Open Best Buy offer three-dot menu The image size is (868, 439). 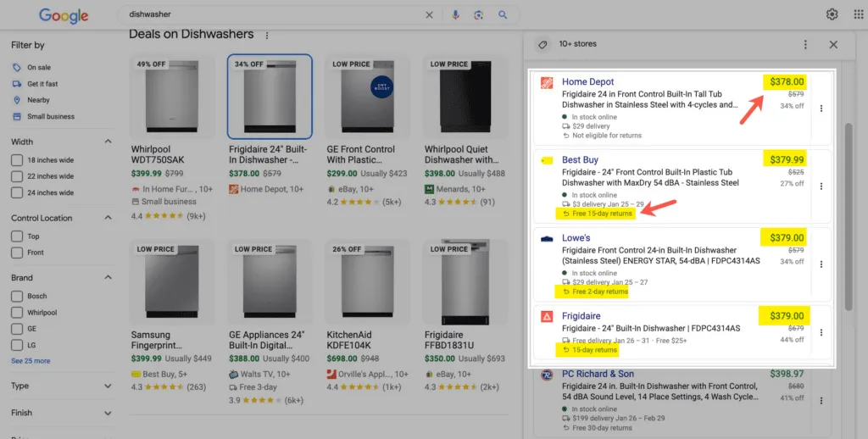click(821, 186)
